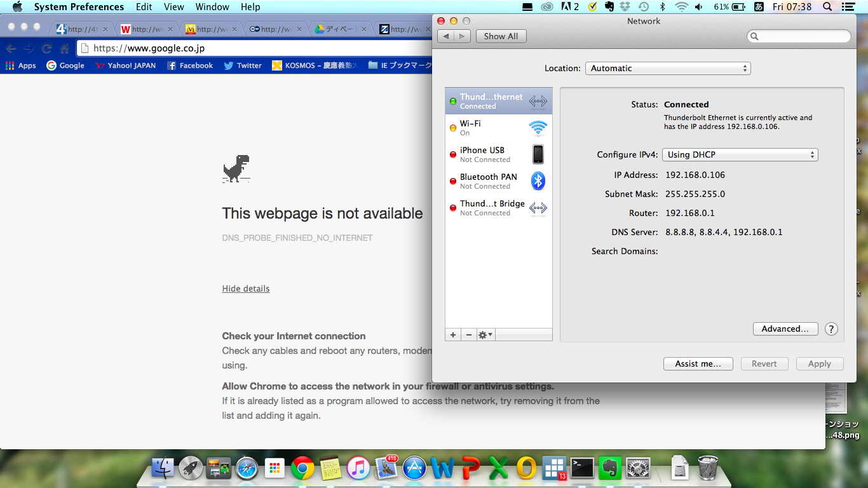Open Dropbox menu bar icon
The image size is (868, 488).
[625, 7]
